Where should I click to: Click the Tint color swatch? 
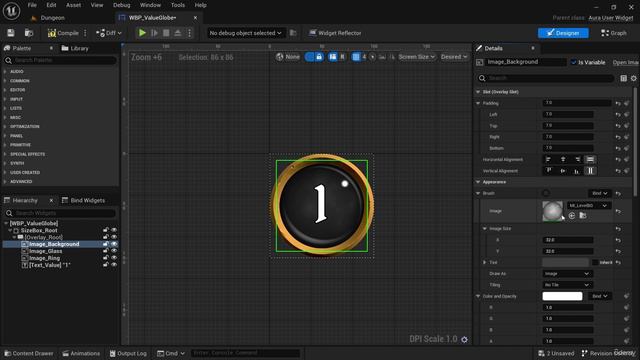click(566, 262)
